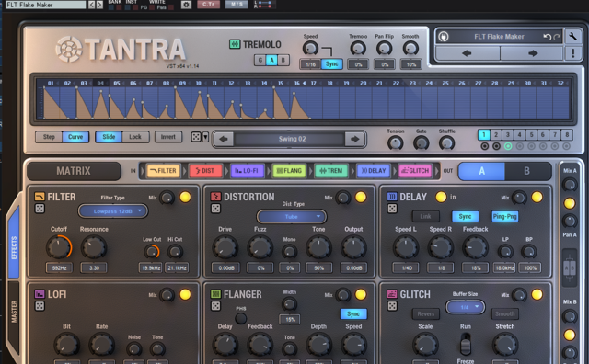This screenshot has width=589, height=364.
Task: Click the Glitch section dice icon
Action: [392, 306]
